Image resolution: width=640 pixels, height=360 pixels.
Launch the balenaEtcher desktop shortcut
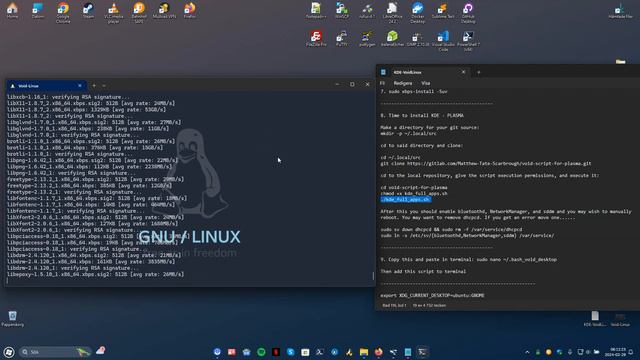pyautogui.click(x=392, y=38)
